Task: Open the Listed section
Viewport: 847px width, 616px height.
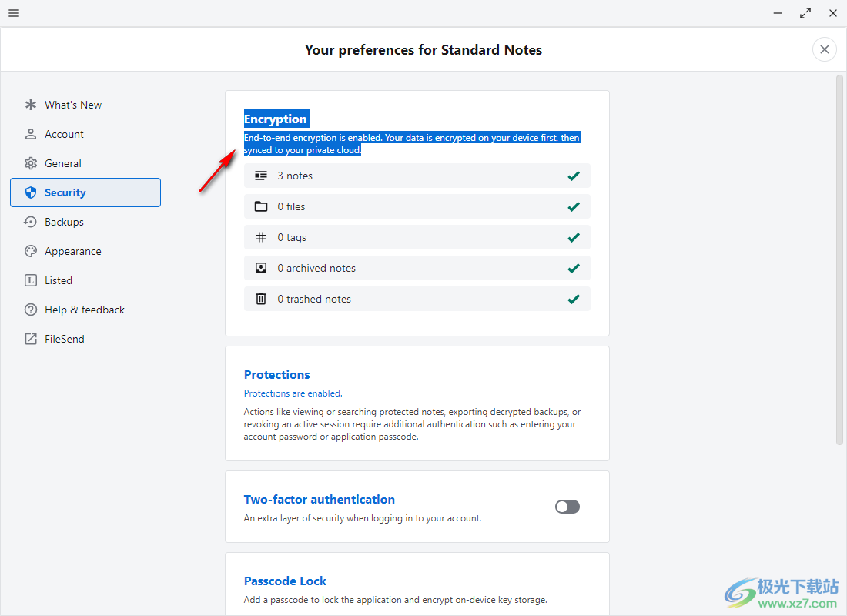Action: [x=85, y=280]
